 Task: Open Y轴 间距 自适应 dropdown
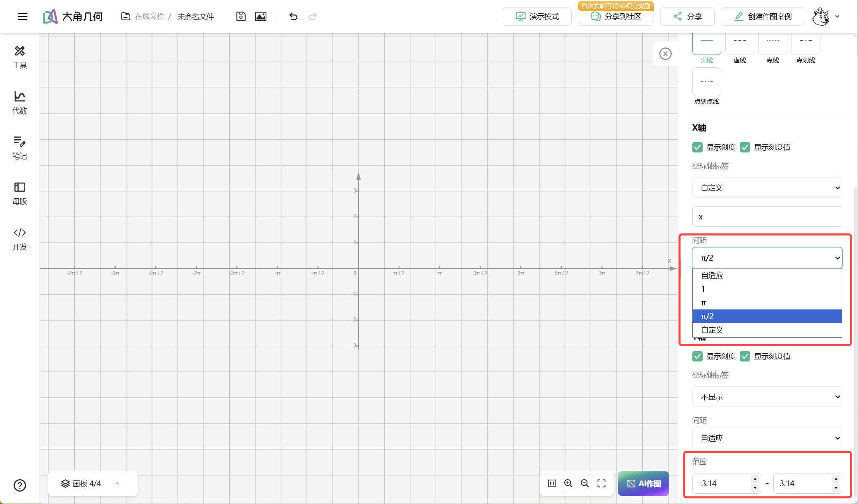pos(767,438)
